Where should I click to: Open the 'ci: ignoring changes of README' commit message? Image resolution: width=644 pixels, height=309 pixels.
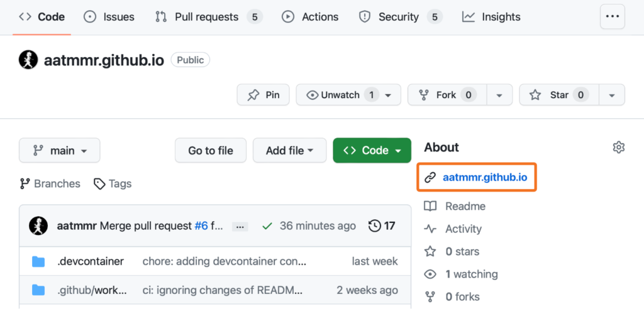tap(223, 290)
